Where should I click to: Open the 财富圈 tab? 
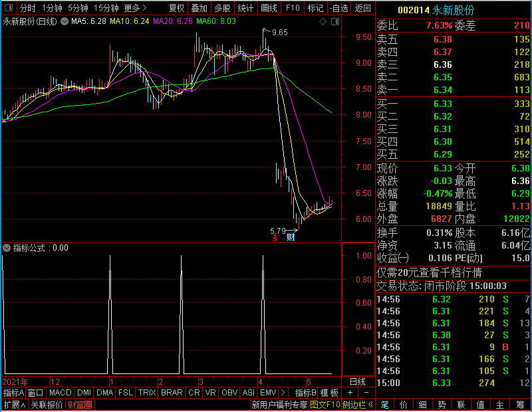tap(80, 405)
